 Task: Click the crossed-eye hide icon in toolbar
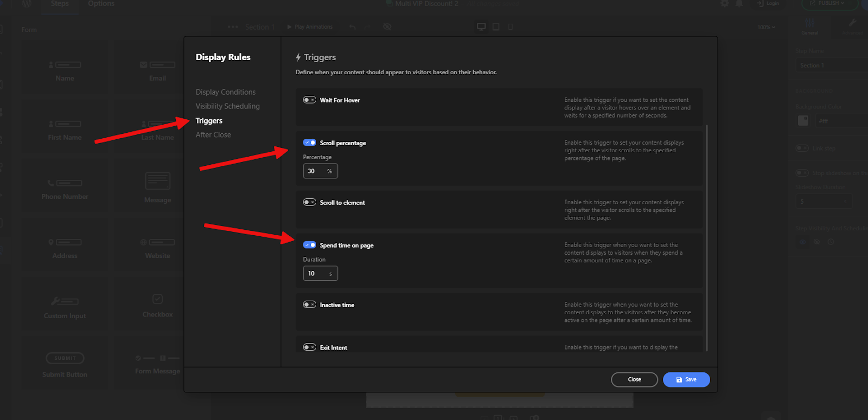pos(387,27)
